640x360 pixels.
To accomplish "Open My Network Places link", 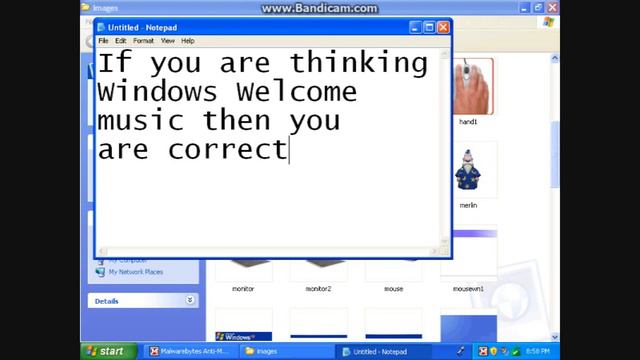I will coord(136,272).
